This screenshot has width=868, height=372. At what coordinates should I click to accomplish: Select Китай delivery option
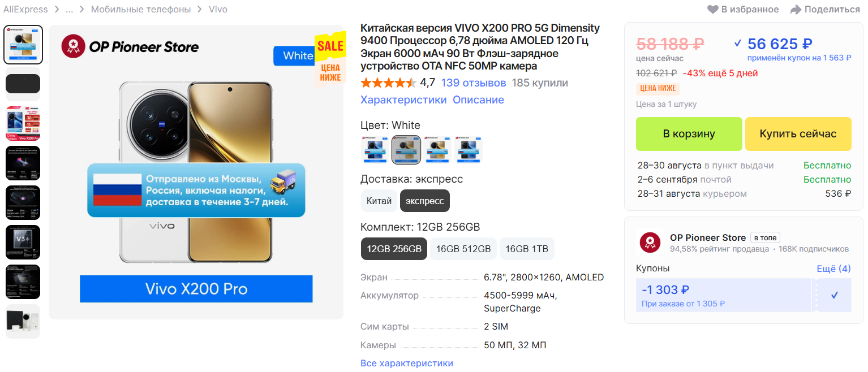pyautogui.click(x=379, y=201)
